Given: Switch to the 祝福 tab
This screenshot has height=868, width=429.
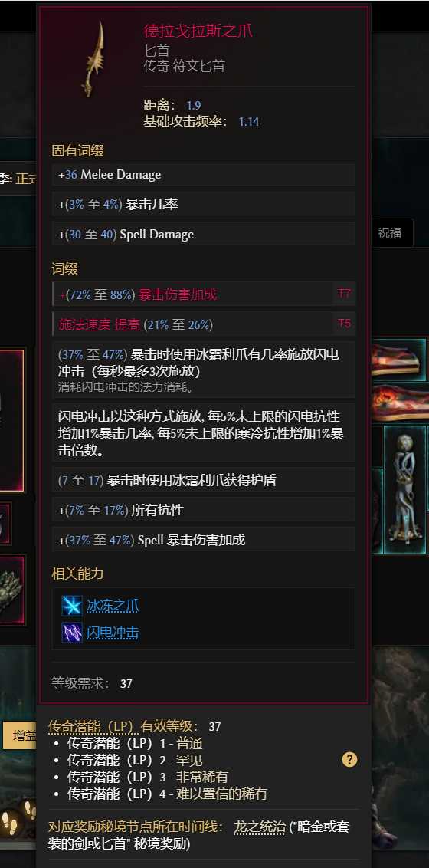Looking at the screenshot, I should 390,232.
